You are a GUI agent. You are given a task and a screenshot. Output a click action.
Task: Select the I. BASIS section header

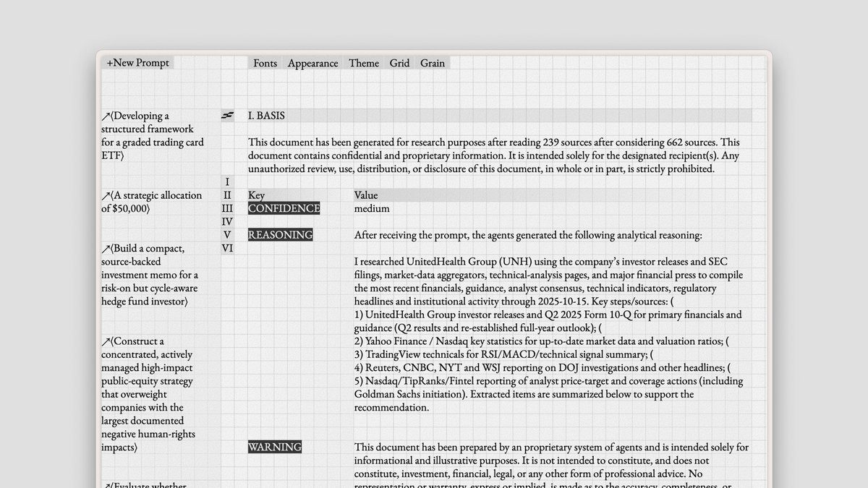point(499,116)
